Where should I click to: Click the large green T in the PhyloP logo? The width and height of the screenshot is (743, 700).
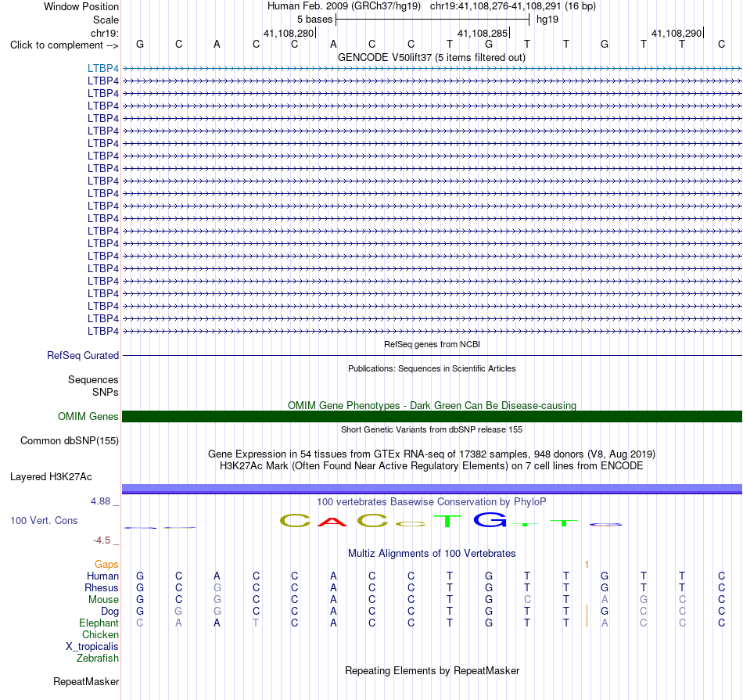(447, 522)
